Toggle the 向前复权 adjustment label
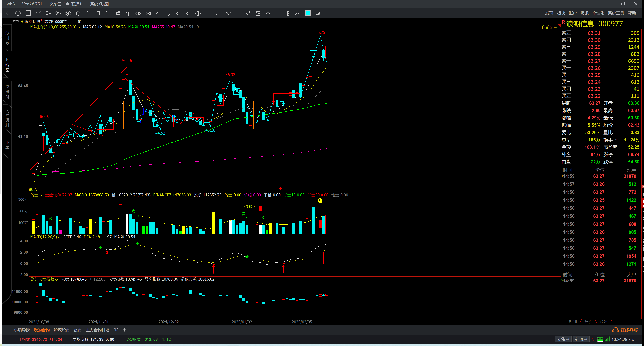The image size is (644, 346). (550, 27)
